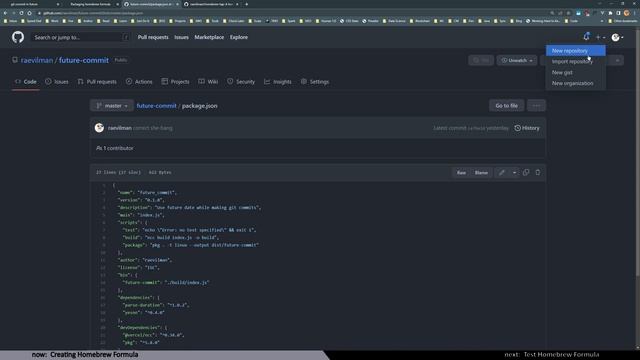Focus the Search or jump to field
The width and height of the screenshot is (640, 360).
click(x=80, y=37)
